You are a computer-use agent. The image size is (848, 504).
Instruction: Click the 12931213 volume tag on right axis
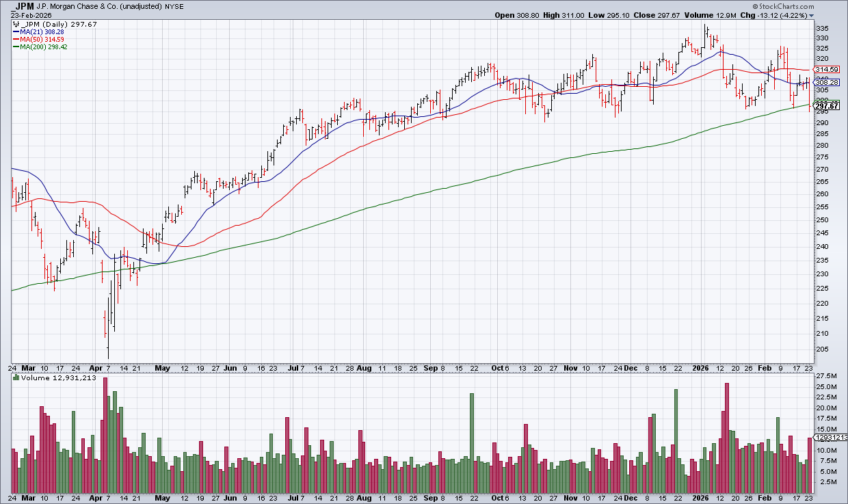coord(829,438)
